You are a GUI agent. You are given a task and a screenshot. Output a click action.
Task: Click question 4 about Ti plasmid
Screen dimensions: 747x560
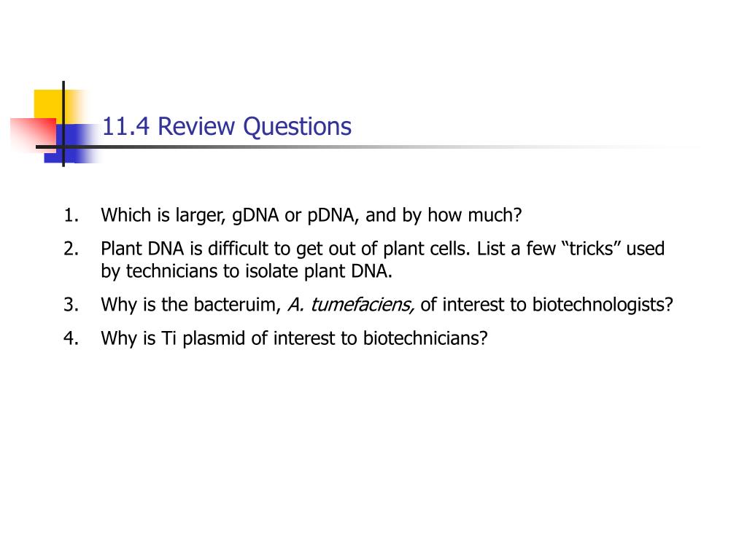click(x=294, y=338)
